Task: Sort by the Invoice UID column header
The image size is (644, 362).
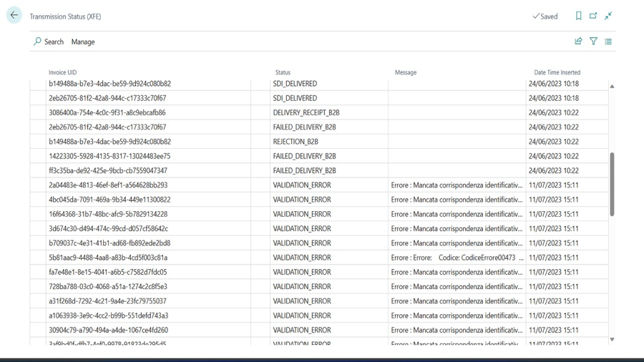Action: tap(63, 72)
